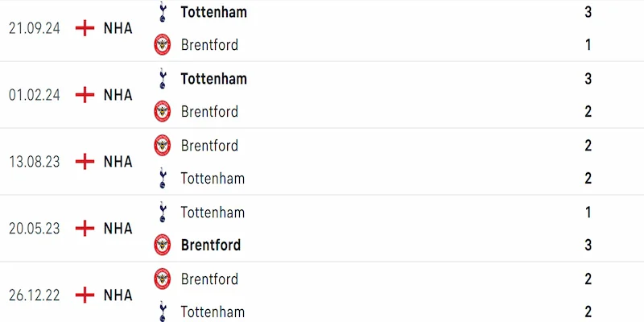This screenshot has height=322, width=644.
Task: Click Brentford crest in 21.09.24 match
Action: coord(163,44)
